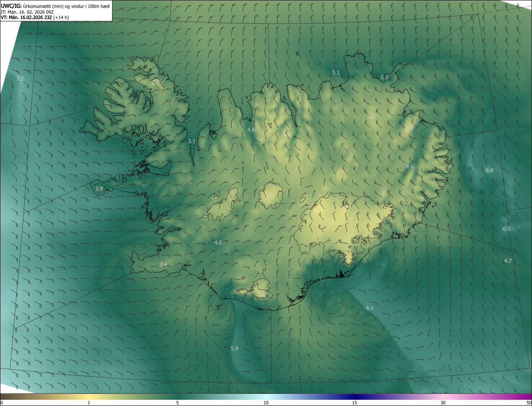Screen dimensions: 532x406
Task: Click the 5.9 value south of Iceland
Action: pyautogui.click(x=234, y=348)
